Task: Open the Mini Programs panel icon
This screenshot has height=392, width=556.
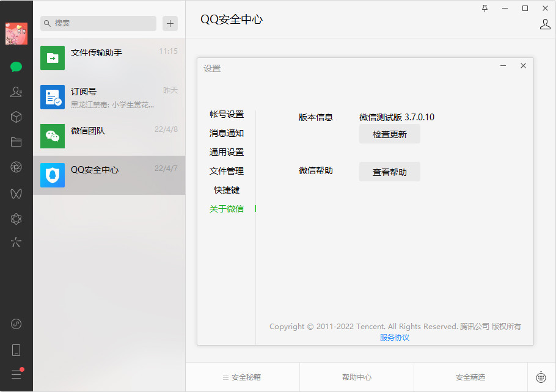Action: point(16,219)
